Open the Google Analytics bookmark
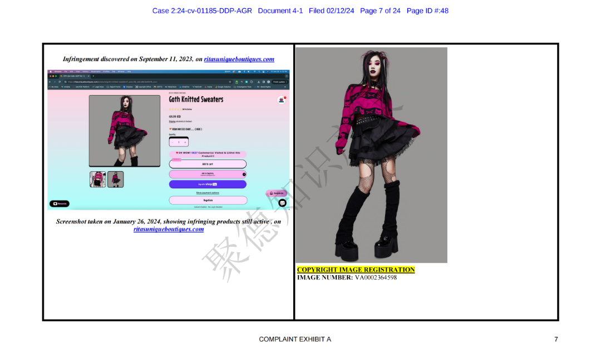Image resolution: width=601 pixels, height=364 pixels. [x=222, y=87]
